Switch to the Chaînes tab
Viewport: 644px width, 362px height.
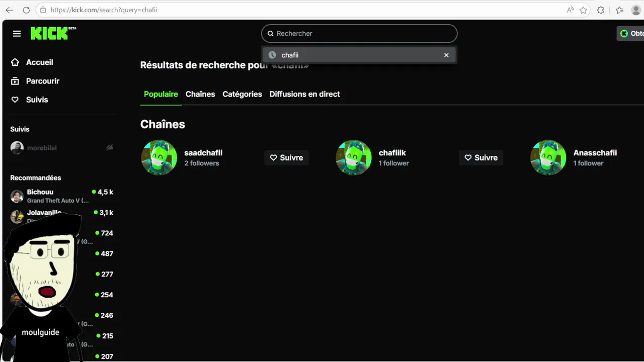pyautogui.click(x=200, y=94)
